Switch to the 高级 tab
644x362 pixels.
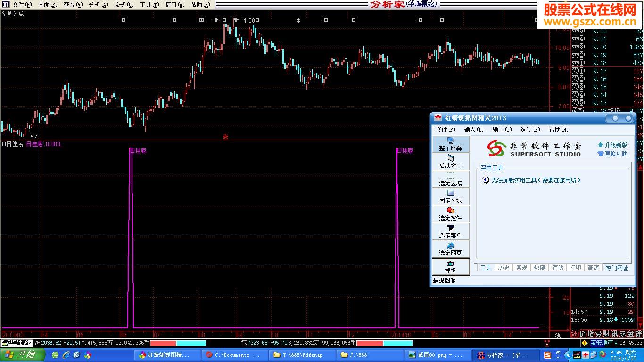tap(594, 268)
